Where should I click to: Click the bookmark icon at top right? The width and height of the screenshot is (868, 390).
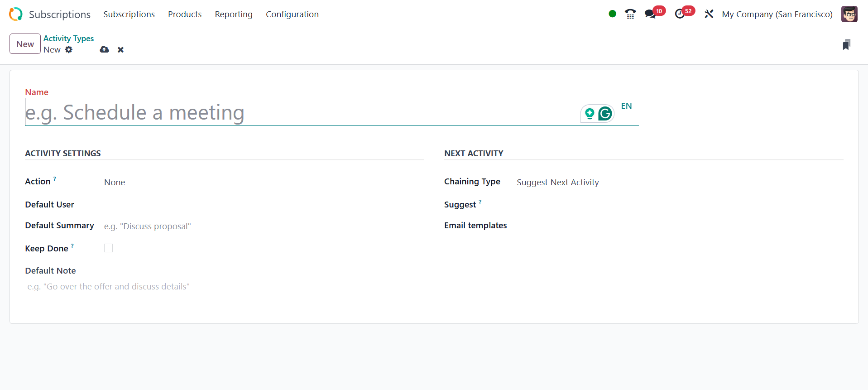tap(846, 44)
